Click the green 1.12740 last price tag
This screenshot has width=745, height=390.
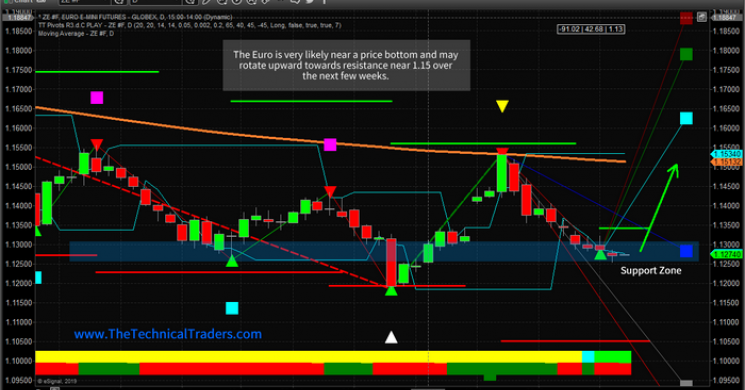pos(726,255)
